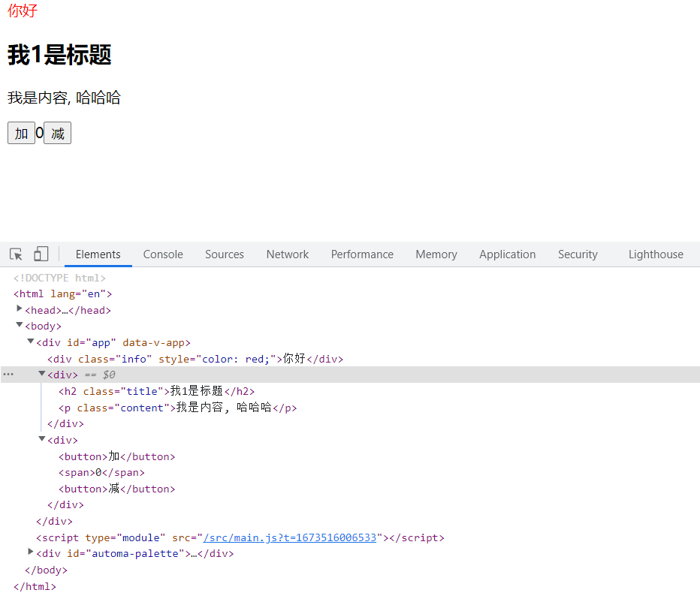Image resolution: width=700 pixels, height=608 pixels.
Task: Select the script type="module" node
Action: point(240,537)
